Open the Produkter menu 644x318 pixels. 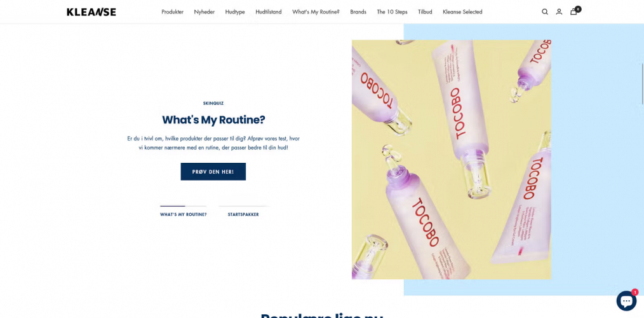coord(173,12)
